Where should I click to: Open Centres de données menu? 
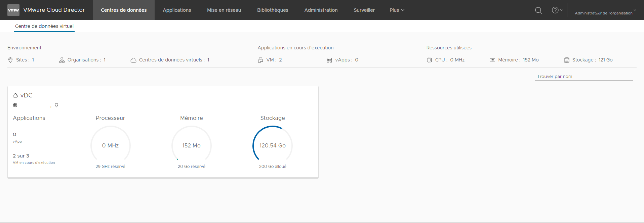(x=124, y=10)
